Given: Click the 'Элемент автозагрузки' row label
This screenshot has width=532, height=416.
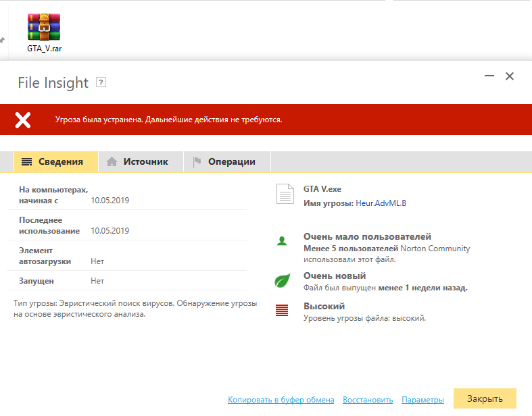Looking at the screenshot, I should [45, 256].
